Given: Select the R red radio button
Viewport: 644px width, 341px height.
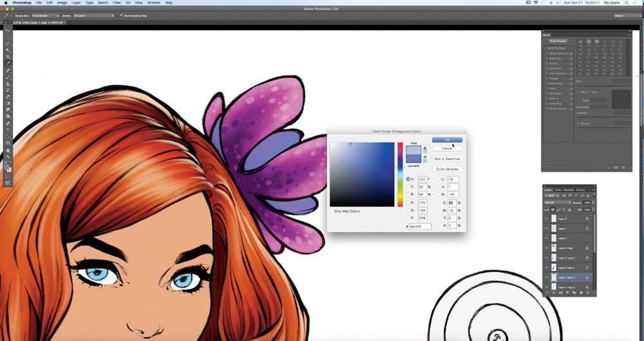Looking at the screenshot, I should (x=408, y=203).
